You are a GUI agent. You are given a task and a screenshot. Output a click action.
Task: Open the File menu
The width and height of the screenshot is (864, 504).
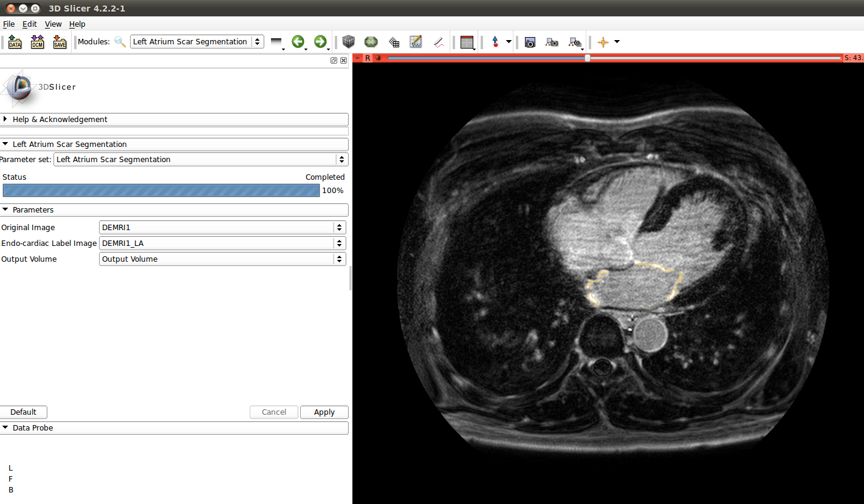[9, 24]
